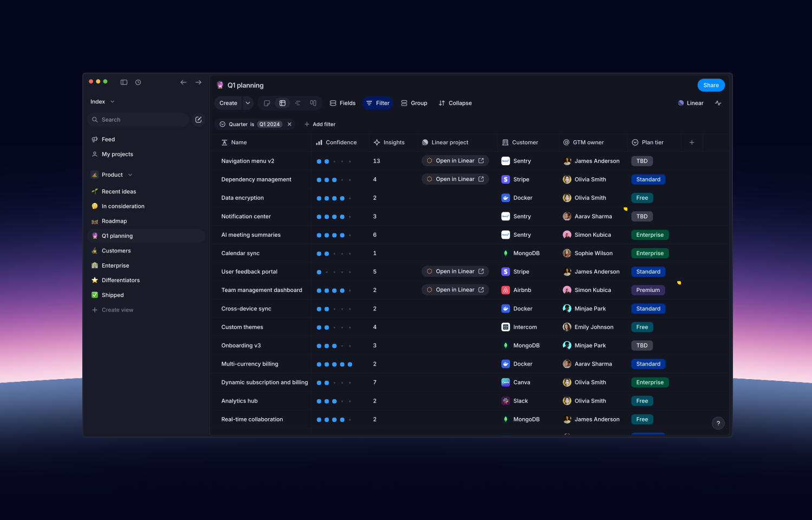Change the Q1 2024 filter value
812x520 pixels.
click(270, 124)
